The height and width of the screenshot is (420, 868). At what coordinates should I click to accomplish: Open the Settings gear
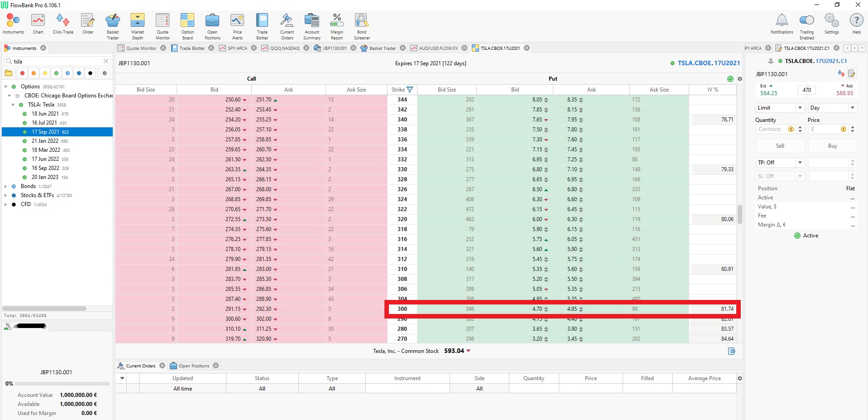(x=832, y=24)
